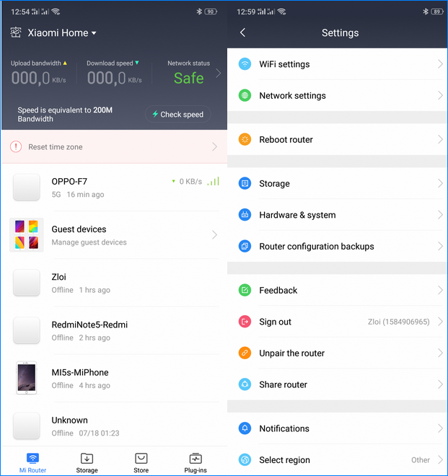This screenshot has height=476, width=448.
Task: Tap the WiFi settings icon
Action: pos(245,64)
